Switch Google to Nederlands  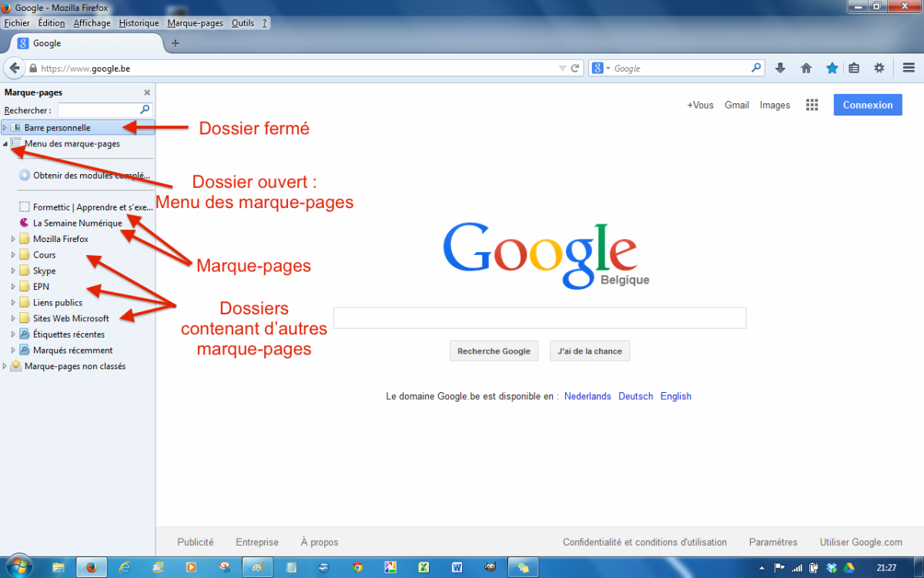(588, 396)
